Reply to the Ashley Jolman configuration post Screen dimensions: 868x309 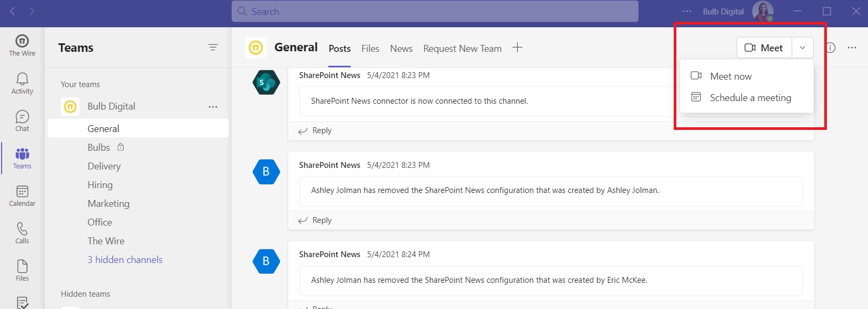click(315, 220)
